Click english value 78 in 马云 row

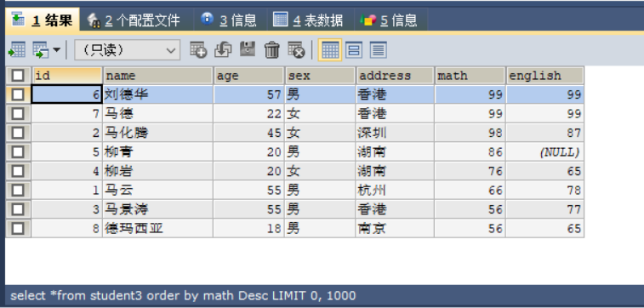click(545, 190)
